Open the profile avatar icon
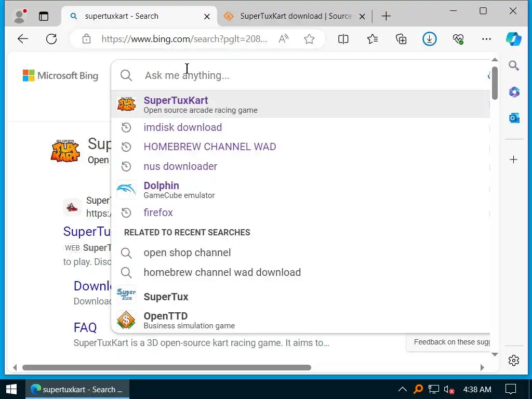 19,16
